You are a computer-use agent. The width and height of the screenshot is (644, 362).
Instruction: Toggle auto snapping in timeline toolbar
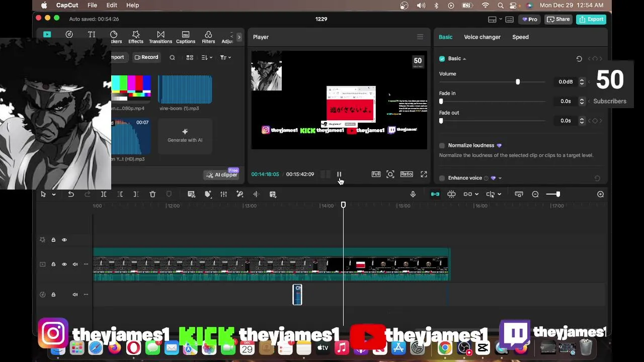pyautogui.click(x=451, y=194)
